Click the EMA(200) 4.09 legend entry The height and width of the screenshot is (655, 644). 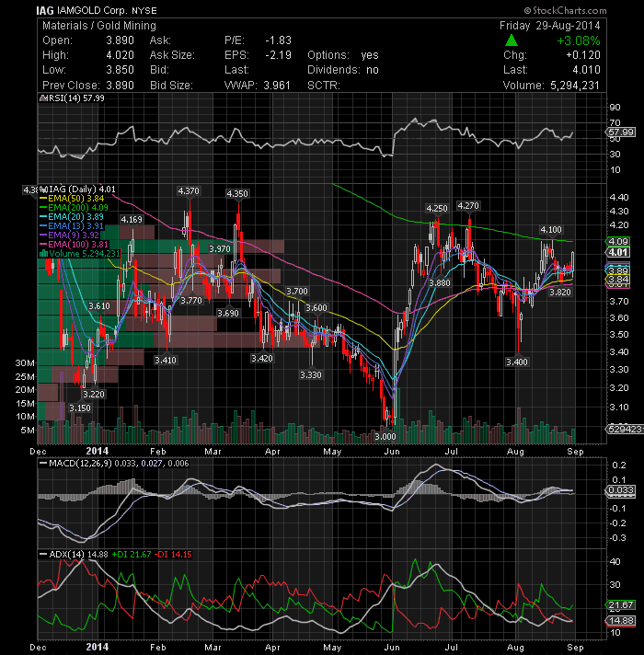[x=78, y=208]
